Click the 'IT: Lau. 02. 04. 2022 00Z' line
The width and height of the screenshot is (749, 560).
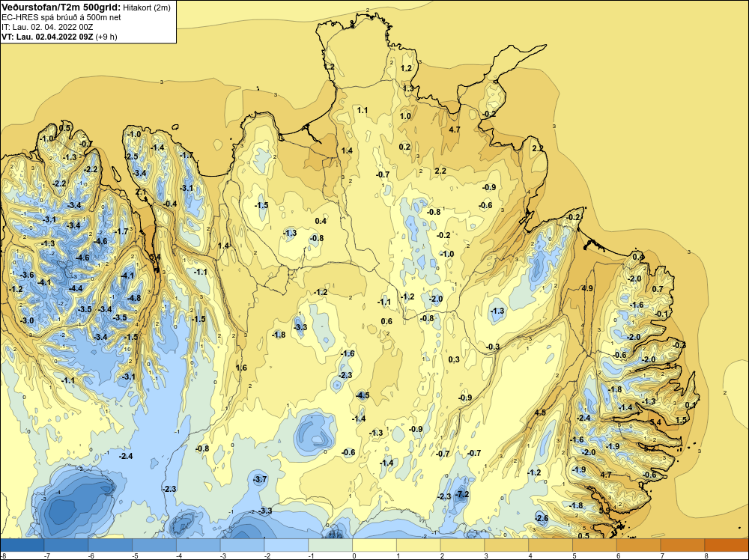click(47, 27)
